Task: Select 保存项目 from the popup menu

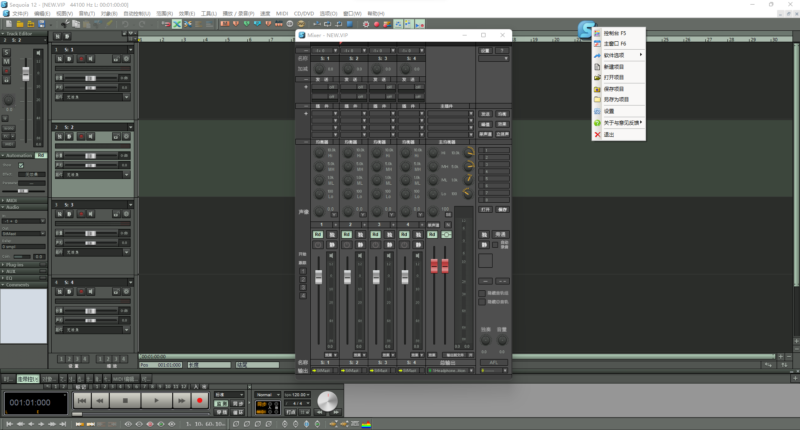Action: [617, 89]
